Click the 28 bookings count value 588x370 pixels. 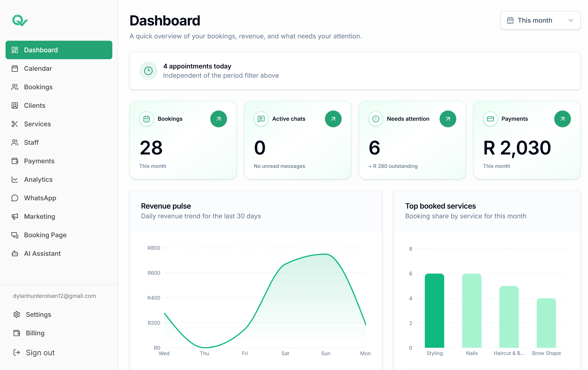coord(151,148)
